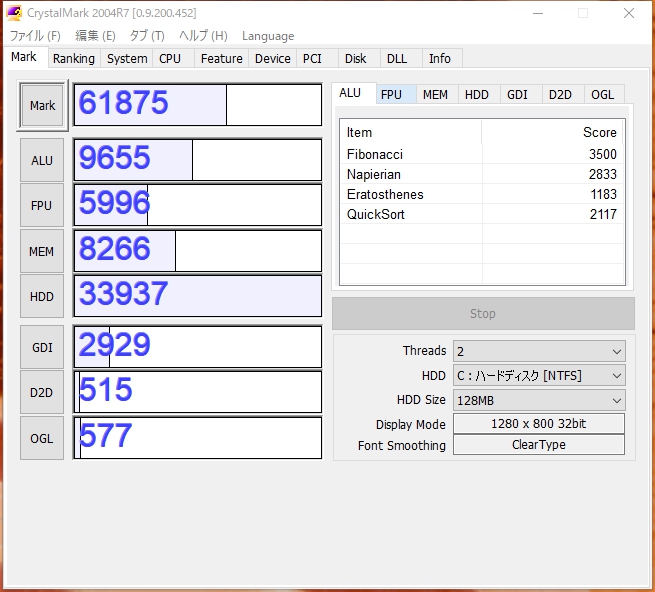Run the HDD benchmark button
The width and height of the screenshot is (655, 592).
[x=42, y=296]
